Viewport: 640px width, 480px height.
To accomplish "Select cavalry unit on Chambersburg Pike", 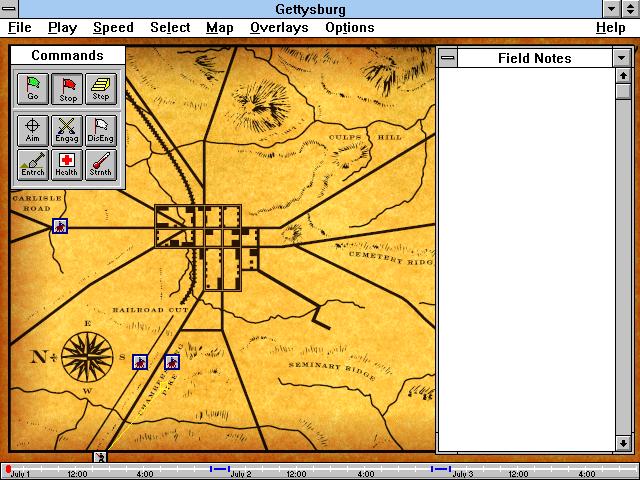I will coord(172,362).
